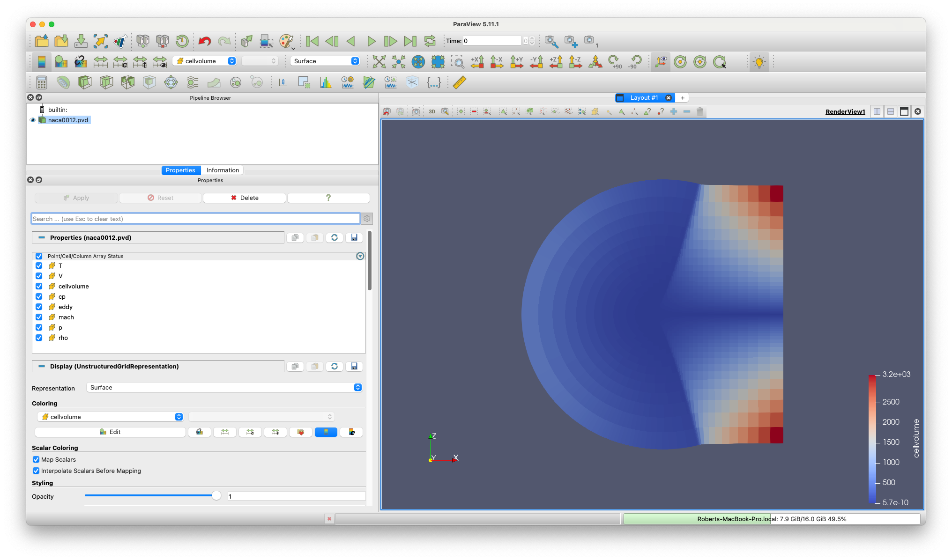Click the Edit Color Map icon

61,61
